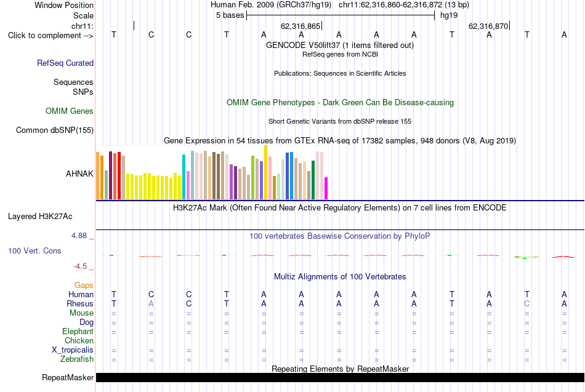Select the 100 Vert. Cons track label
This screenshot has width=585, height=392.
coord(34,250)
